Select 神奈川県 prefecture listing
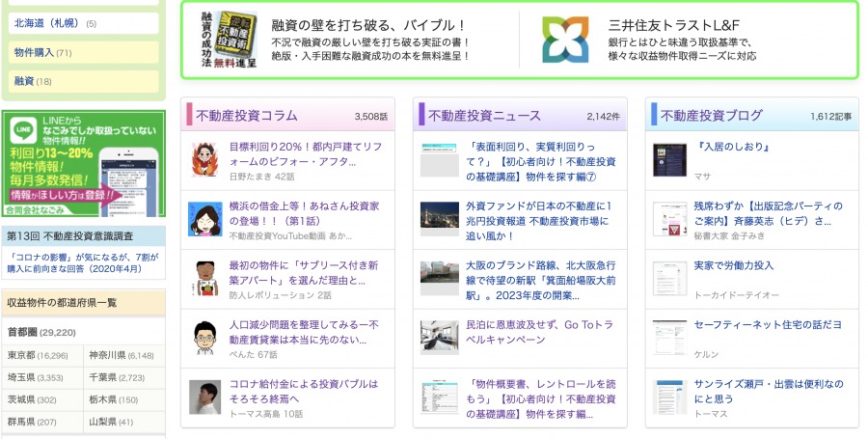The width and height of the screenshot is (868, 439). coord(107,355)
